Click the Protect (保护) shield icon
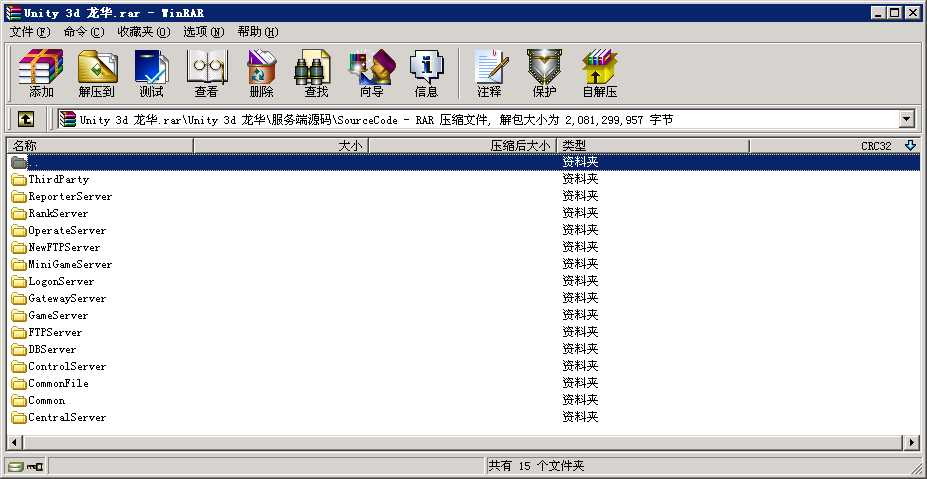Screen dimensions: 927x479 pyautogui.click(x=544, y=73)
